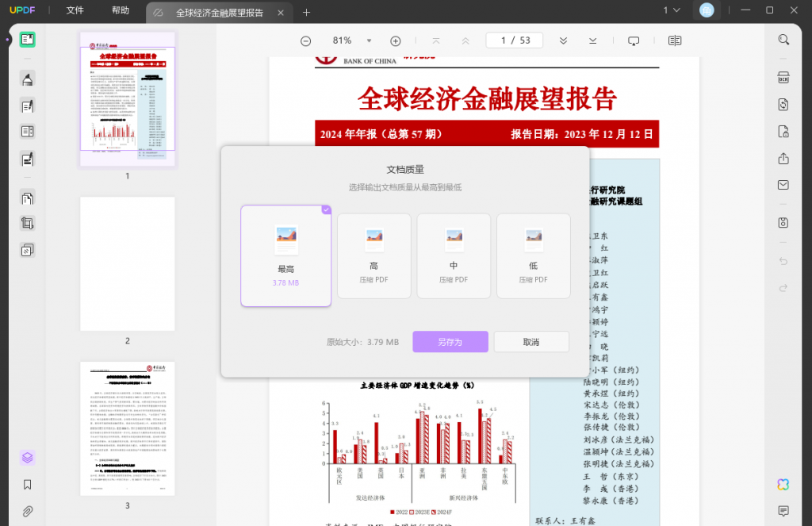Open the search panel
Viewport: 812px width, 526px height.
point(783,39)
